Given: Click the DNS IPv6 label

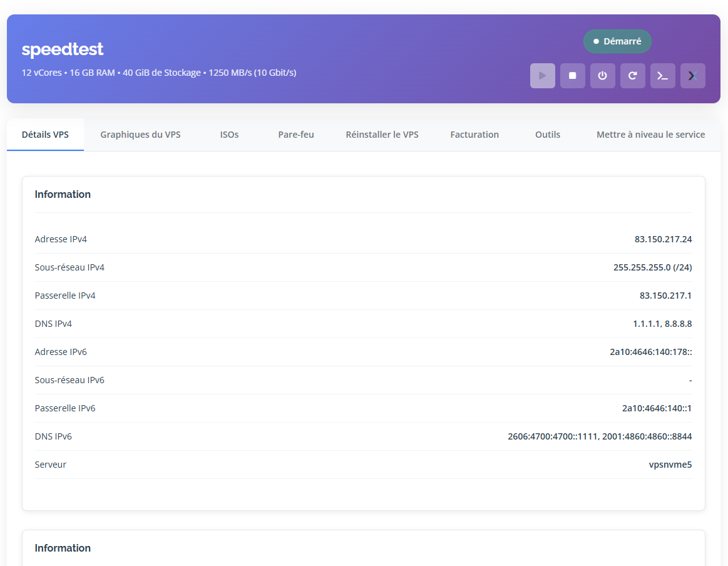Looking at the screenshot, I should tap(53, 436).
